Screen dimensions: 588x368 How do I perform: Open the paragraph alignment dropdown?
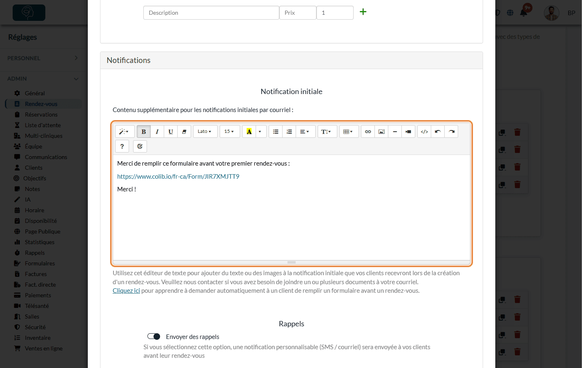point(305,132)
